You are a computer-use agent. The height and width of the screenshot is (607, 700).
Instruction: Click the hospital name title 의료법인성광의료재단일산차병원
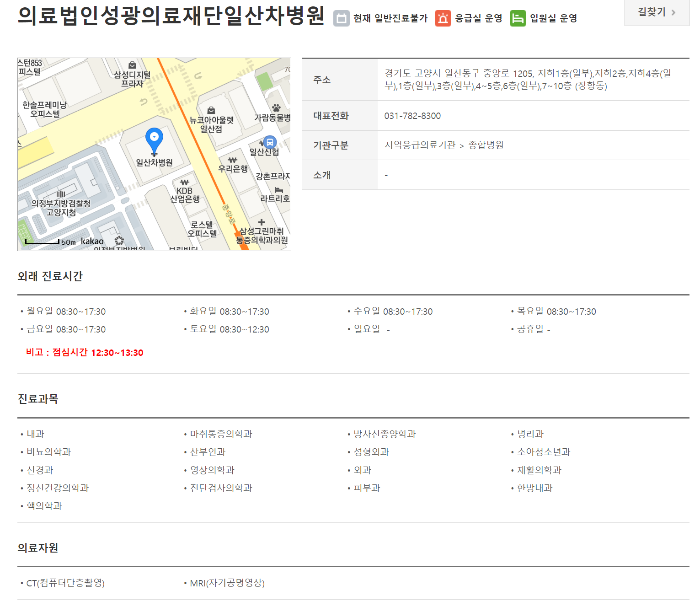tap(171, 16)
